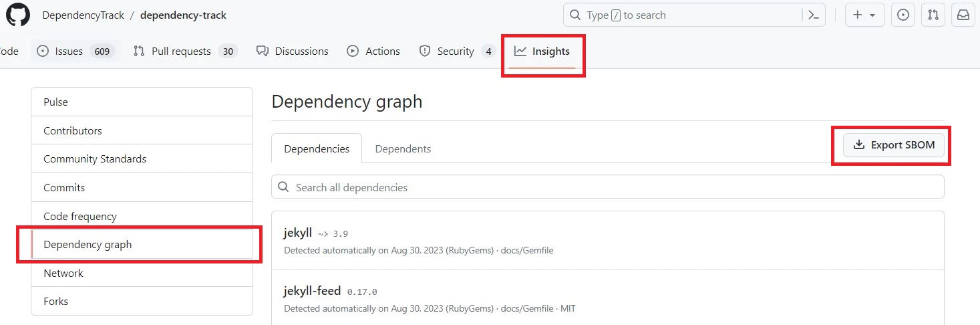Open the Insights tab
This screenshot has height=325, width=980.
[x=542, y=51]
